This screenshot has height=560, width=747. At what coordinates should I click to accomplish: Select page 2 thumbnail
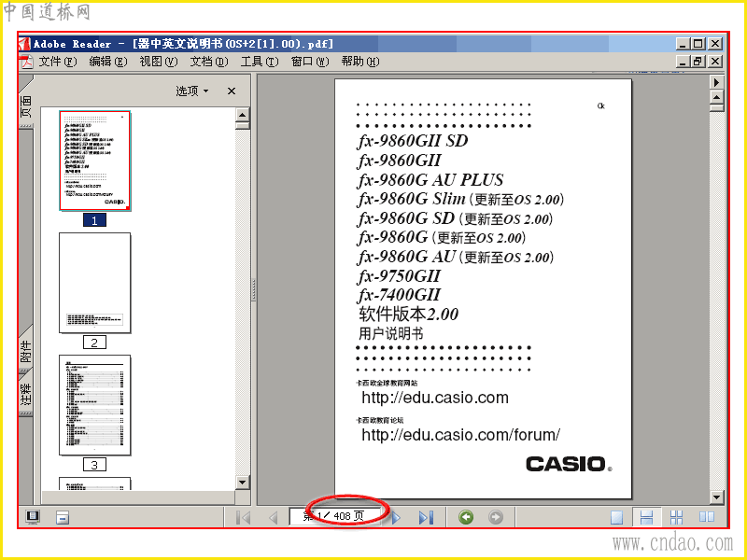[x=95, y=283]
